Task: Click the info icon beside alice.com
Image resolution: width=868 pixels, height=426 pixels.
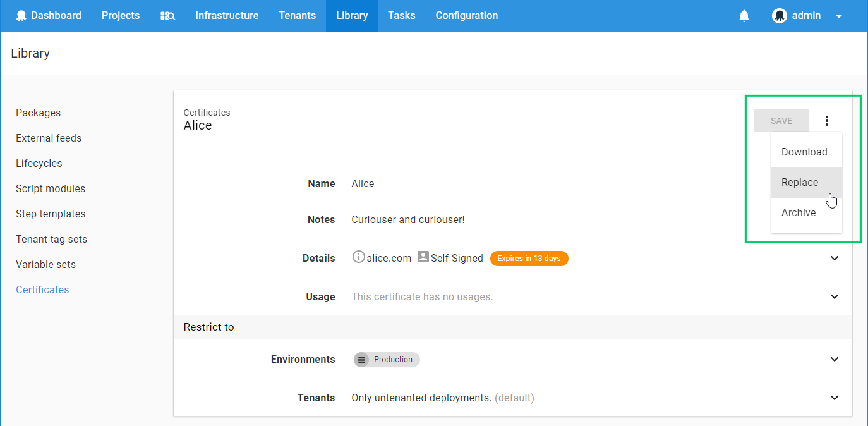Action: pyautogui.click(x=358, y=257)
